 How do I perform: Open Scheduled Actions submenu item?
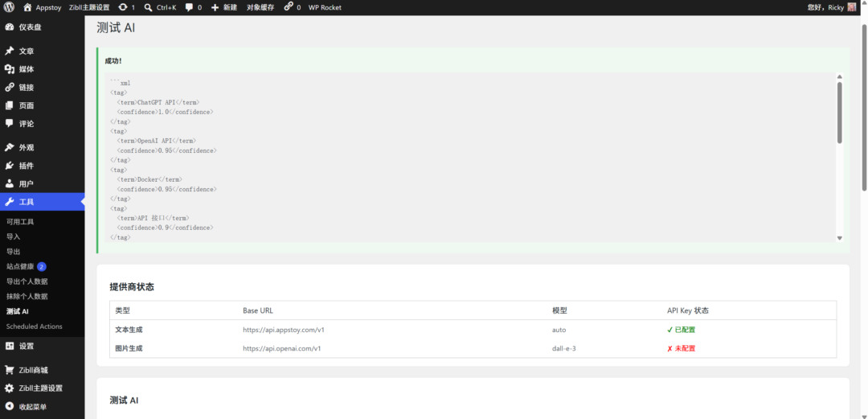pyautogui.click(x=35, y=327)
